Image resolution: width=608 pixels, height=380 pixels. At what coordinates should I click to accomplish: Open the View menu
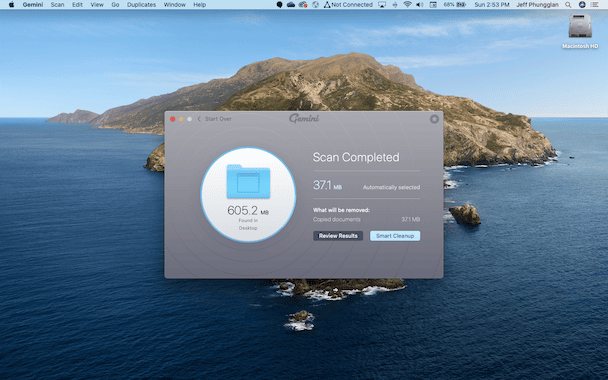[97, 5]
